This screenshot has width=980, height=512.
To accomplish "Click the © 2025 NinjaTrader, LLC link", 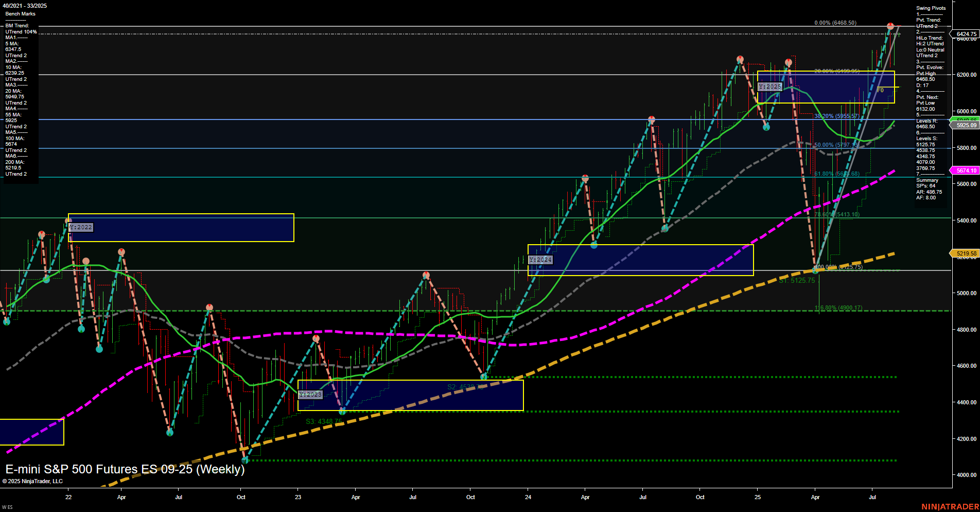I will point(33,481).
